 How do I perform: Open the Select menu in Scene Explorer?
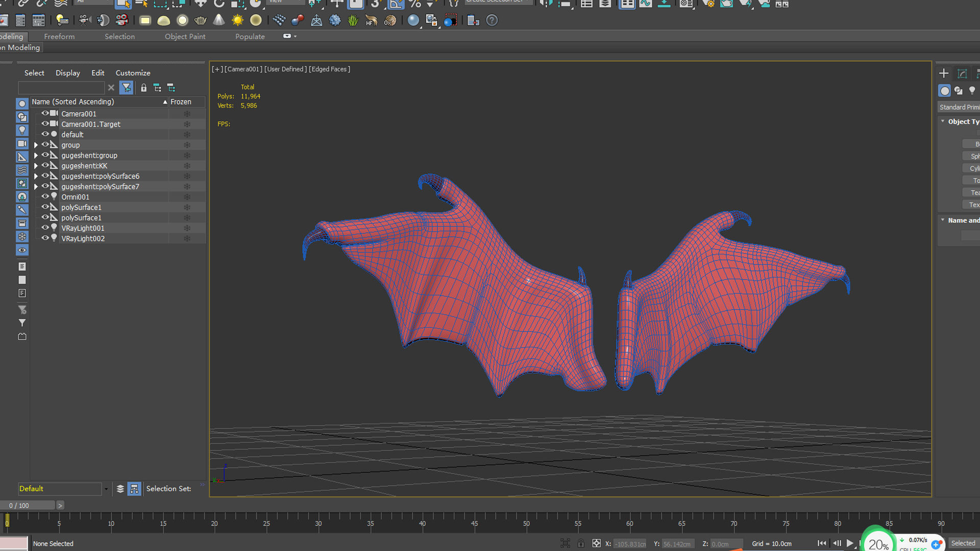34,73
